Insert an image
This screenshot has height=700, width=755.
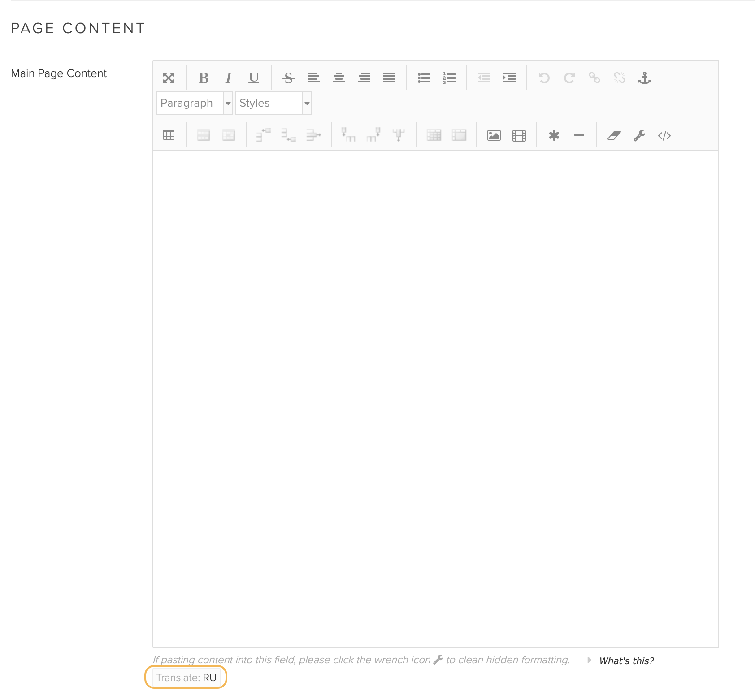494,135
